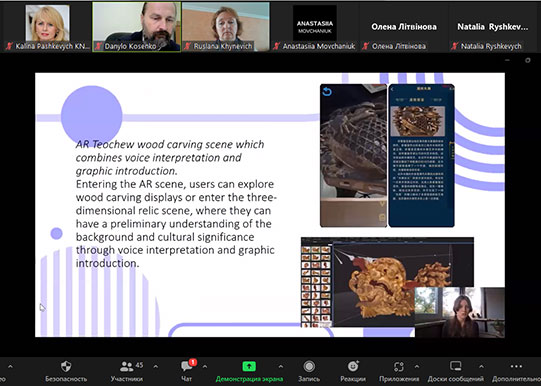Click muted mic icon beside Anastasiia Movchaniuk

276,46
